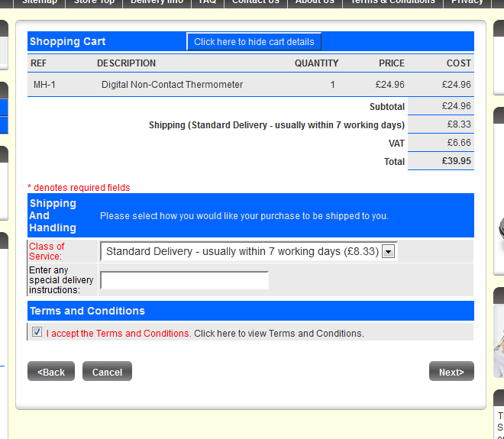Click the MH-1 product reference
This screenshot has width=504, height=439.
coord(44,85)
